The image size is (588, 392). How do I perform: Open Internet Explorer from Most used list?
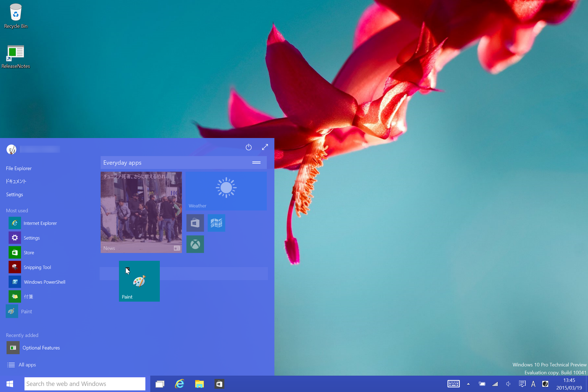click(x=40, y=223)
